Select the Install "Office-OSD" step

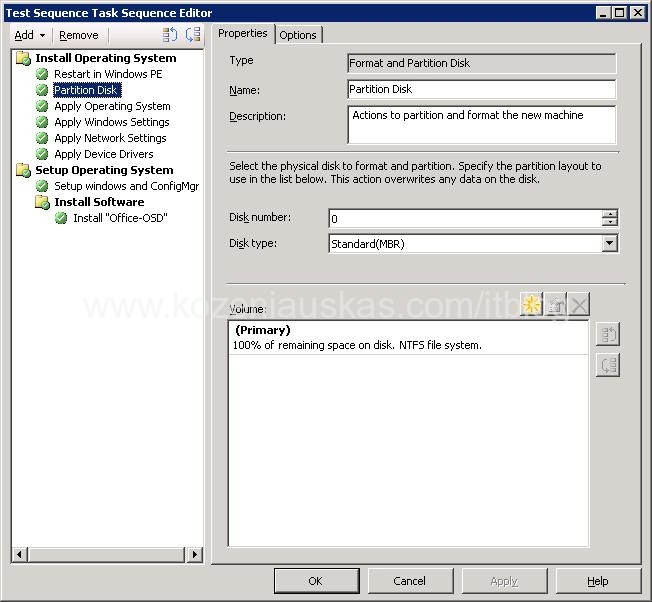(120, 218)
